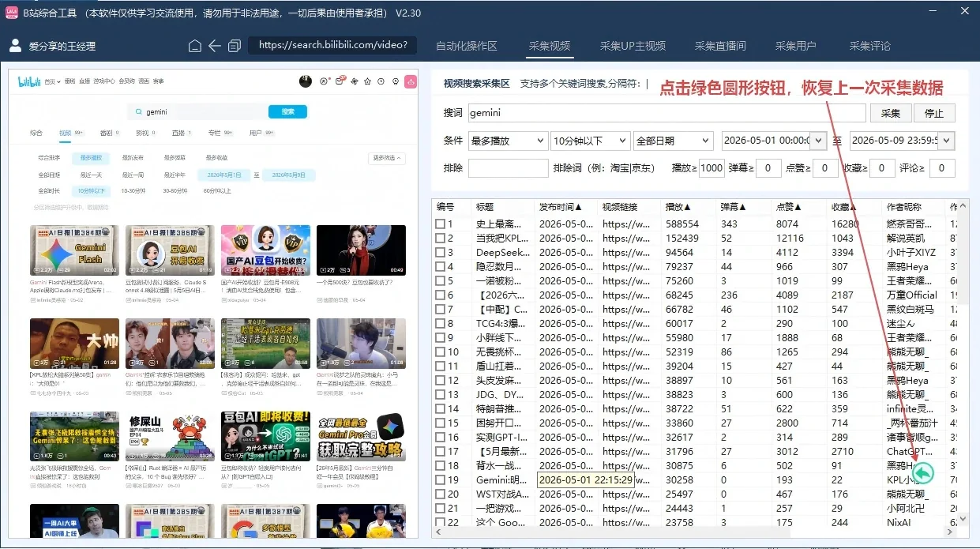Sort the table by the 发布时间 column header
Image resolution: width=980 pixels, height=549 pixels.
tap(561, 207)
